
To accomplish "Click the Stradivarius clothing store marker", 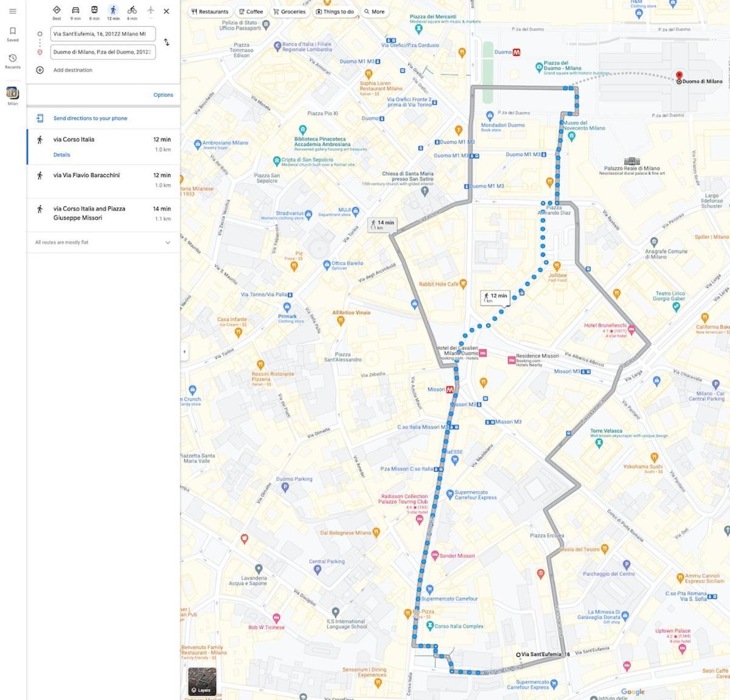I will tap(308, 214).
